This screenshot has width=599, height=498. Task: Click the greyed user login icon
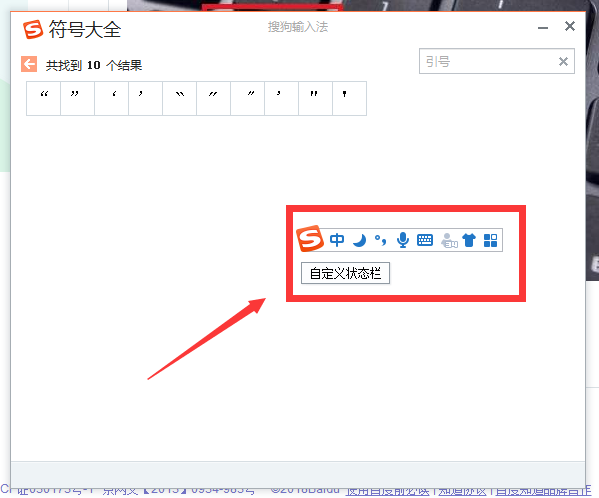pos(449,241)
